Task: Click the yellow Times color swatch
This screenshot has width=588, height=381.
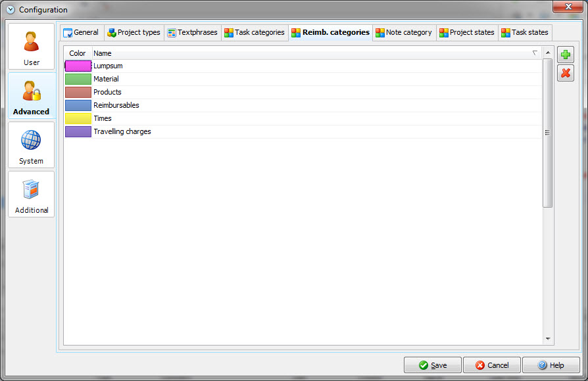Action: point(78,118)
